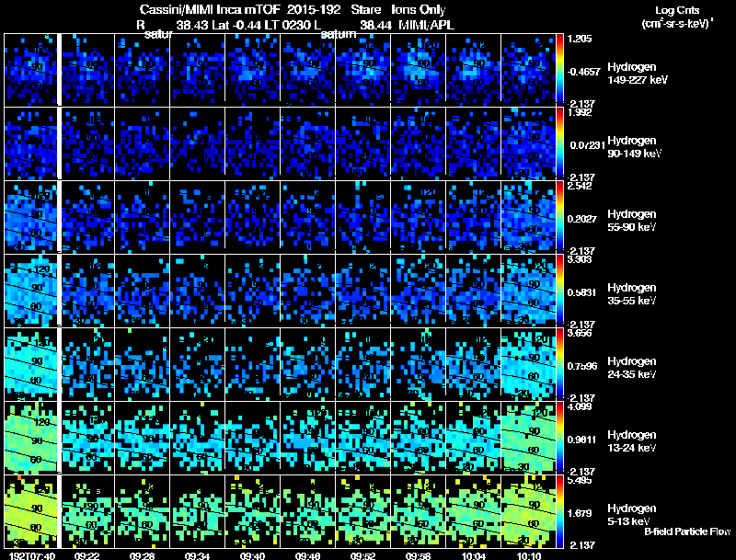
Task: Click the '3.656' color scale value
Action: pyautogui.click(x=581, y=333)
